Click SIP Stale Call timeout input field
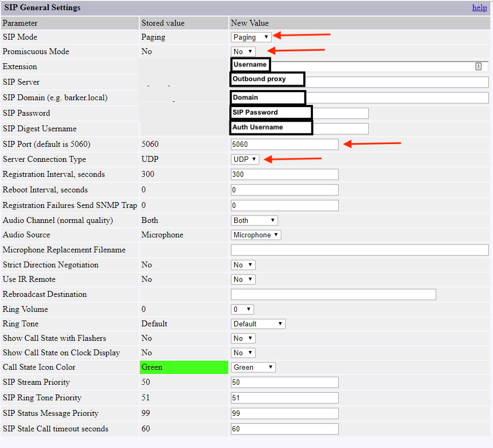Image resolution: width=493 pixels, height=448 pixels. (x=285, y=429)
